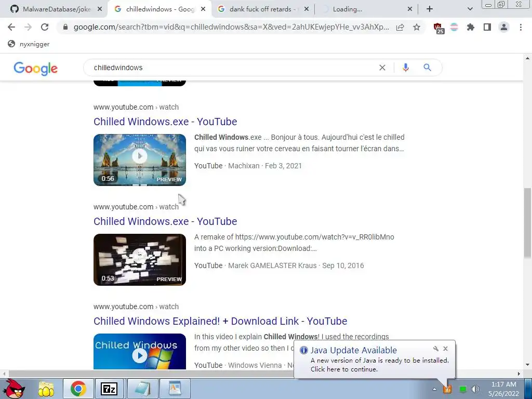Open the 1:17 AM clock
This screenshot has width=532, height=399.
tap(503, 389)
